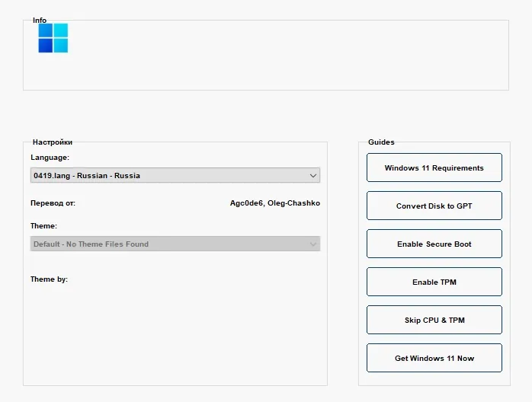
Task: Click the Theme by label
Action: [x=50, y=279]
